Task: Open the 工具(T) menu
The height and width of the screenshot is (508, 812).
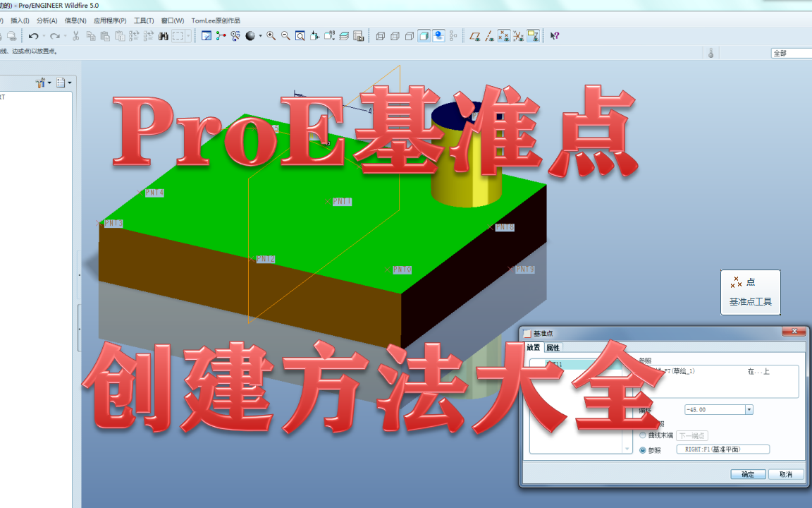Action: [143, 20]
